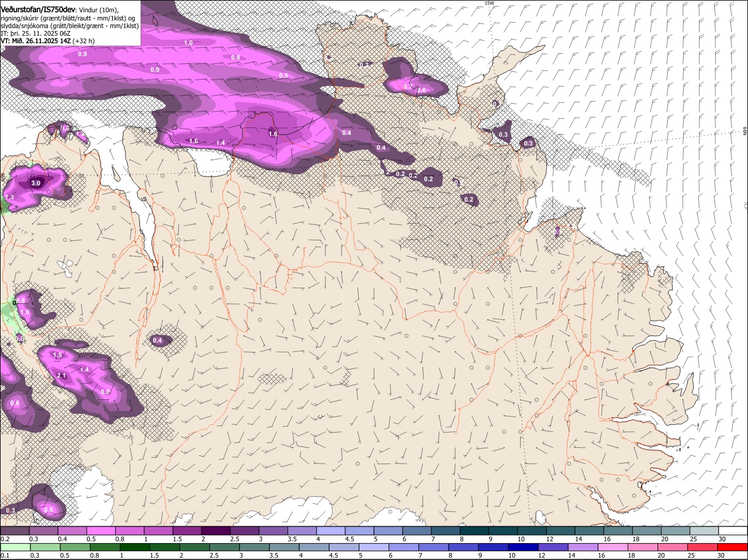This screenshot has height=560, width=748.
Task: Pick dark teal upper swatch between 8 and 9
Action: 473,531
